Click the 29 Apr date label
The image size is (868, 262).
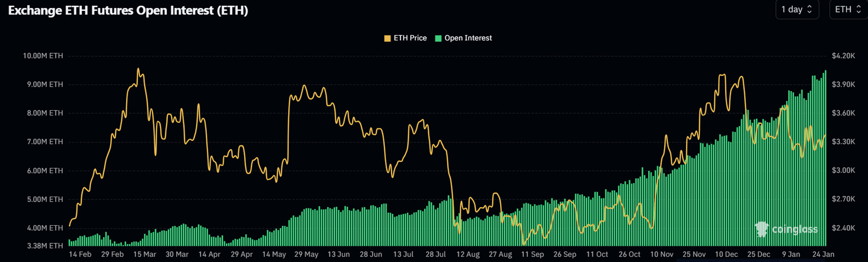[x=242, y=255]
